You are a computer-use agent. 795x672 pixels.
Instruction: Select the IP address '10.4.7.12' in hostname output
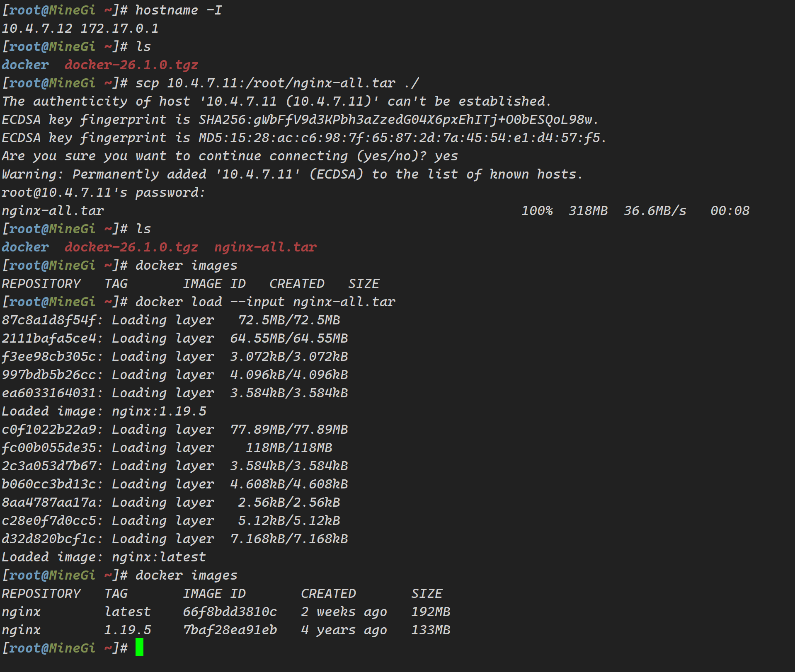(x=37, y=28)
